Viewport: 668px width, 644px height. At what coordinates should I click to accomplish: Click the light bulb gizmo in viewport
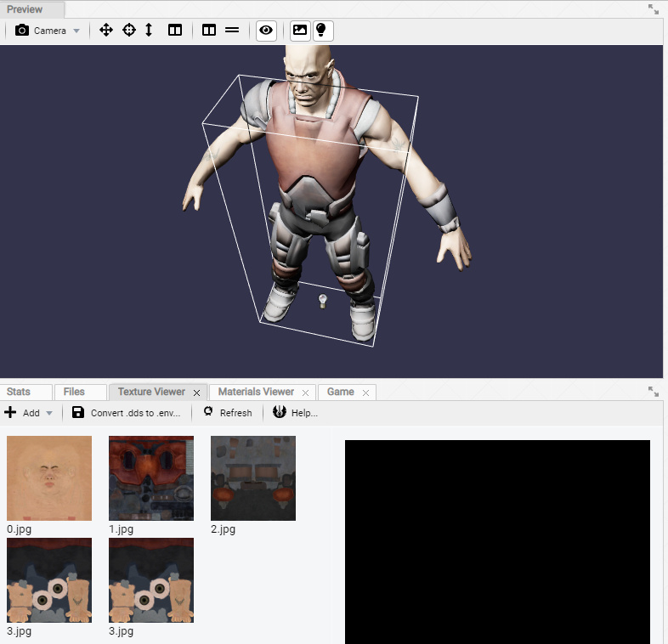click(322, 301)
